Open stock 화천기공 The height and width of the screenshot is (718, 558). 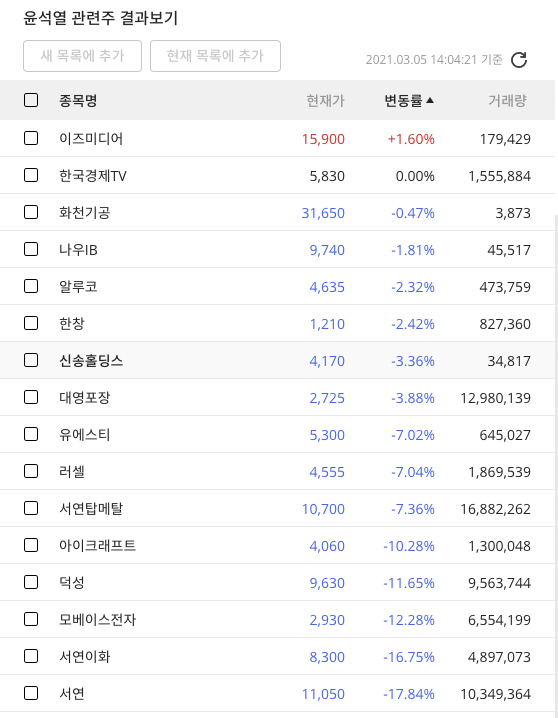(x=84, y=212)
